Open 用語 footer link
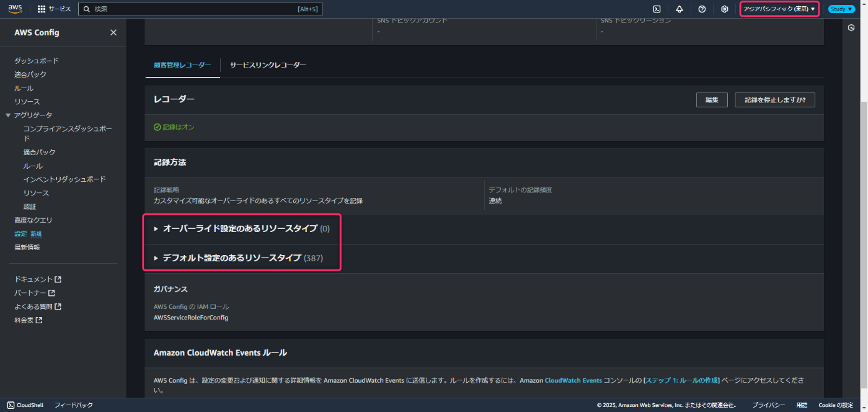 point(802,405)
